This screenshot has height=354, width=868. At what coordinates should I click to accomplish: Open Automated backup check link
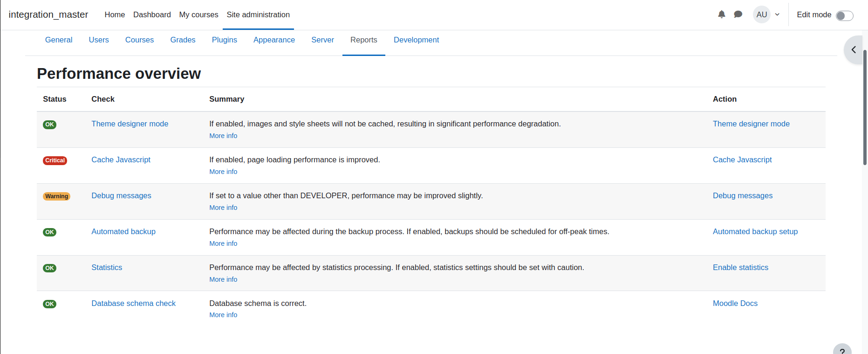(x=123, y=232)
